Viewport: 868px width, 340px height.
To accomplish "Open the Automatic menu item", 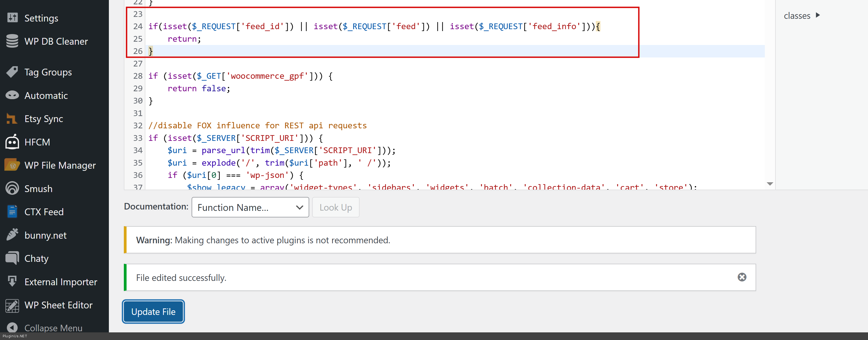I will point(46,95).
